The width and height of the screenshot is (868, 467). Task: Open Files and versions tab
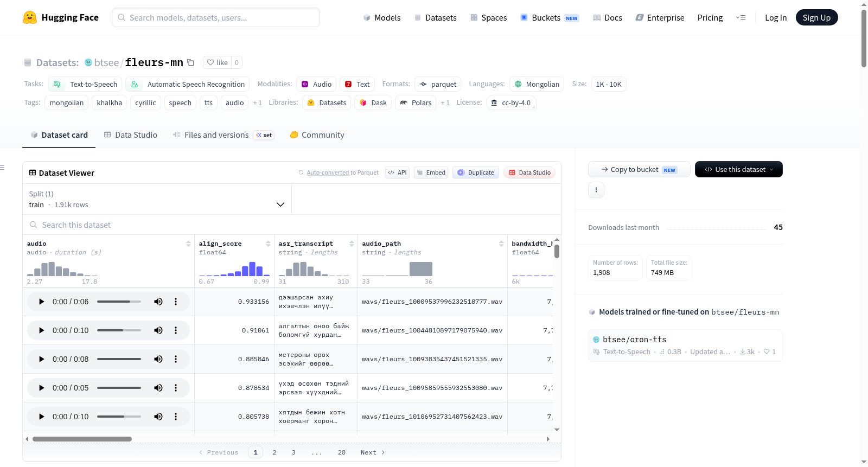click(x=224, y=135)
